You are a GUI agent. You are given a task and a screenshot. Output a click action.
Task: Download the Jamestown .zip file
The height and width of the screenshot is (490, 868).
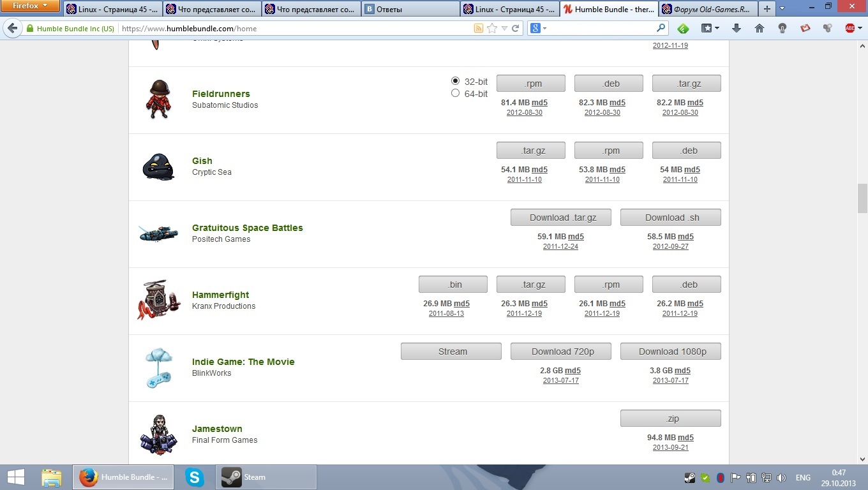(671, 419)
